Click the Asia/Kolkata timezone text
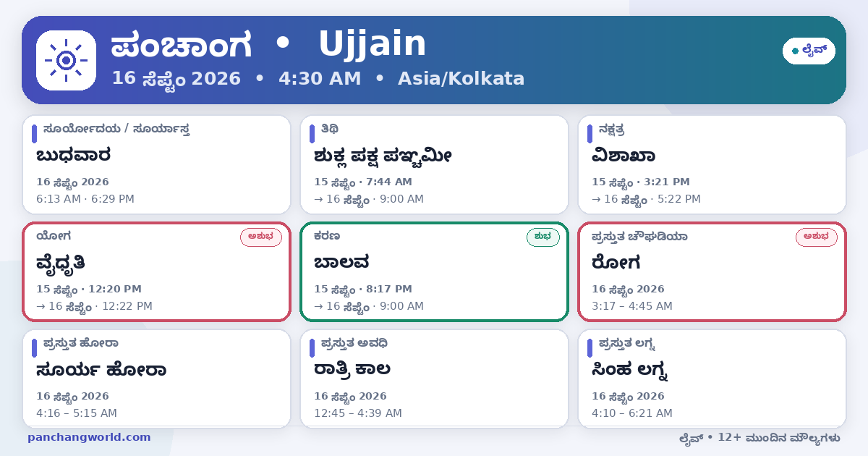The height and width of the screenshot is (456, 868). (461, 78)
